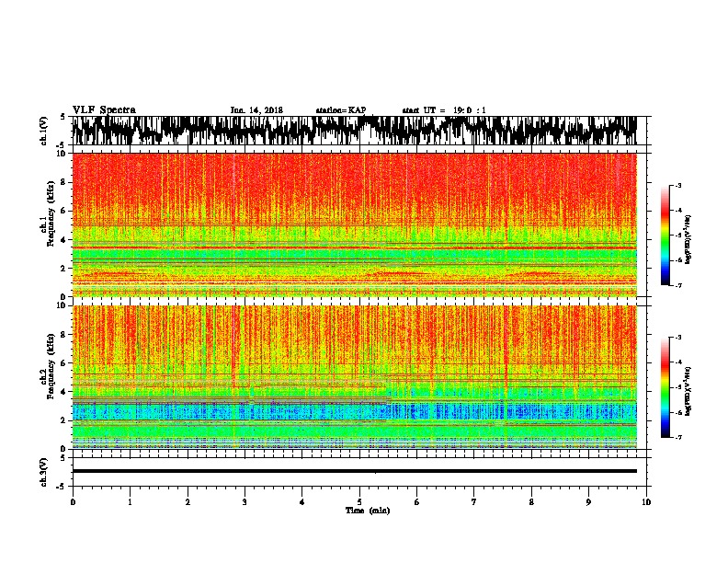Click inside the ch.1 spectrogram panel
Screen dimensions: 728x563
[355, 224]
